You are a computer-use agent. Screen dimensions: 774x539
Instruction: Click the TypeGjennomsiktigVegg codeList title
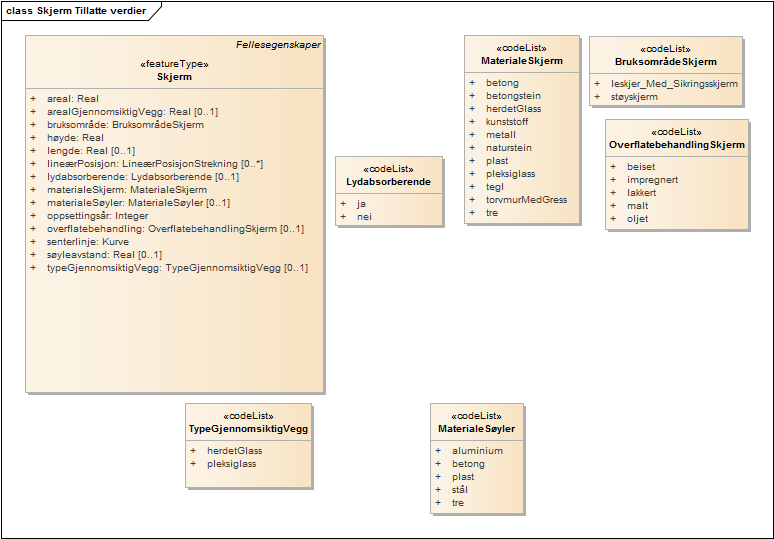coord(248,429)
